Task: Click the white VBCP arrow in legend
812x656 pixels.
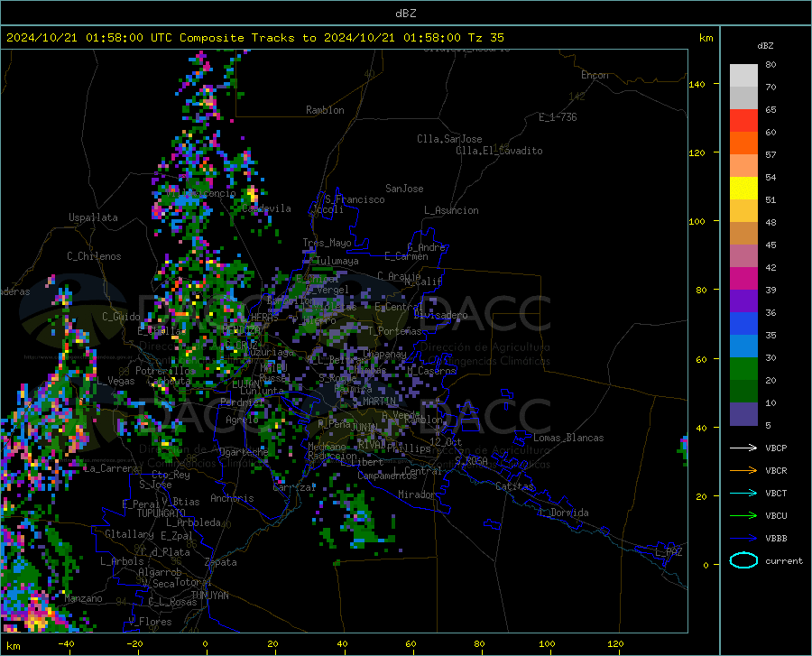Action: [x=743, y=448]
